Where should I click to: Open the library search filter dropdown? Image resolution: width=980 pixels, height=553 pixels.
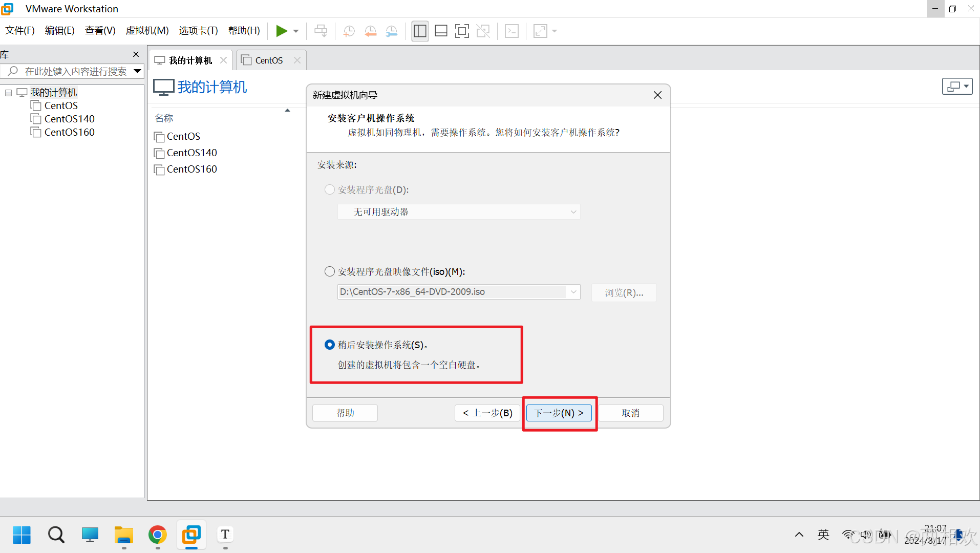tap(137, 71)
